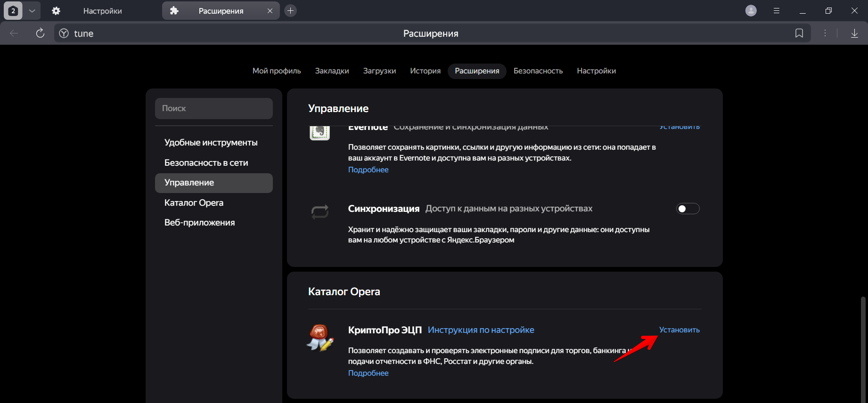The image size is (868, 403).
Task: Click the Синхронизация extension title
Action: coord(384,209)
